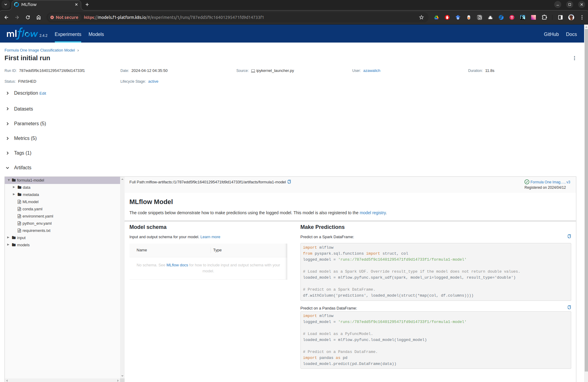The width and height of the screenshot is (588, 382).
Task: Click the MLflow logo
Action: (22, 34)
